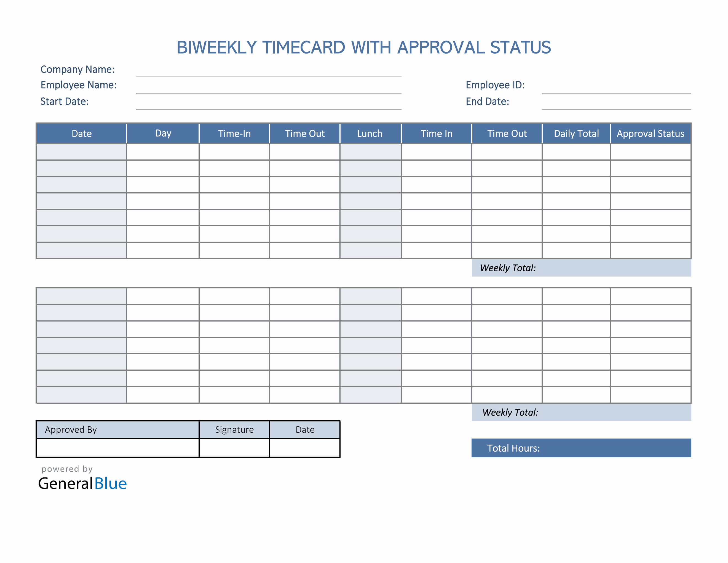Click the Date cell in approval table
728x563 pixels.
click(305, 430)
